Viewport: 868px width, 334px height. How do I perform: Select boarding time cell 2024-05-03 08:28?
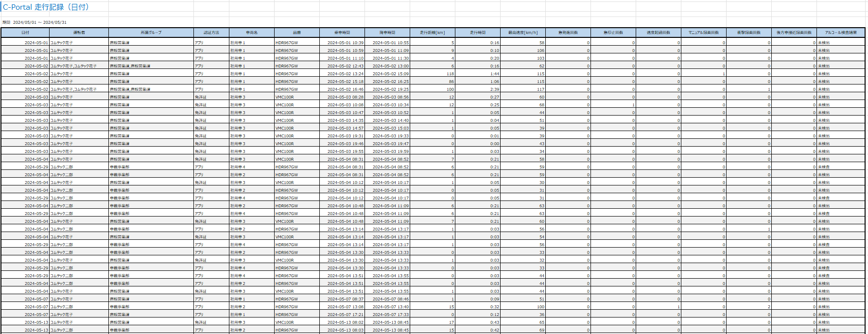point(342,97)
